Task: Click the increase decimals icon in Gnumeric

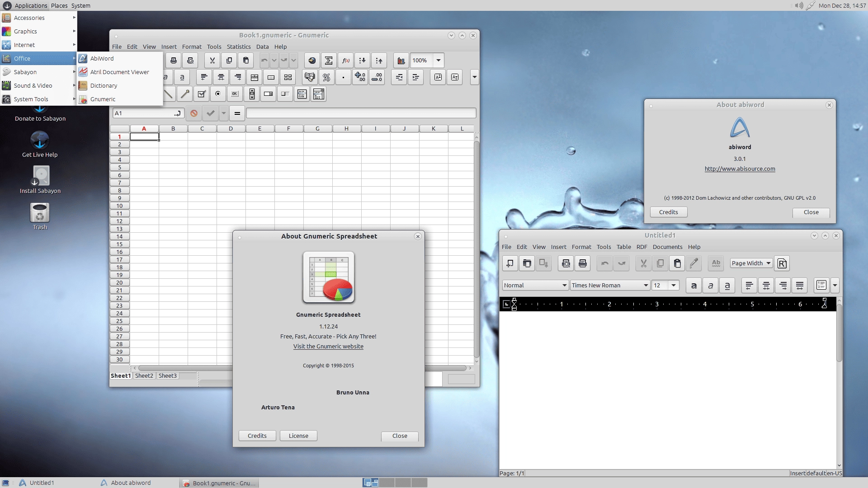Action: point(360,77)
